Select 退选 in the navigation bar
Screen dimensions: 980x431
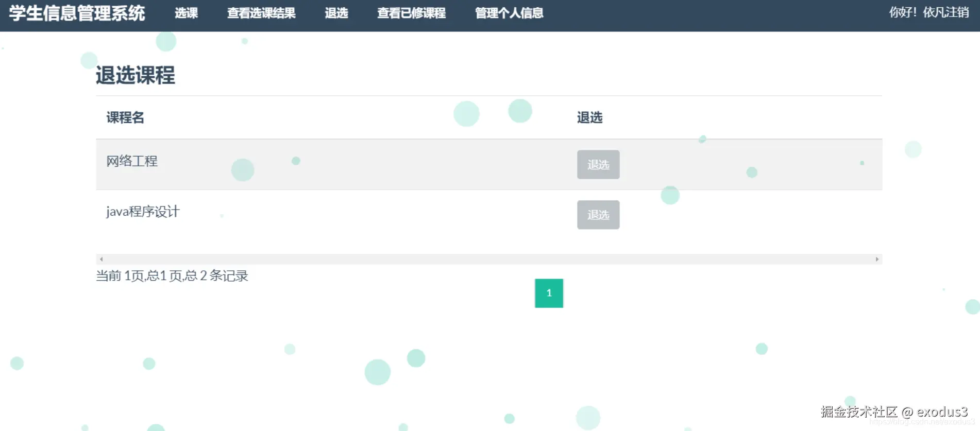pos(336,13)
